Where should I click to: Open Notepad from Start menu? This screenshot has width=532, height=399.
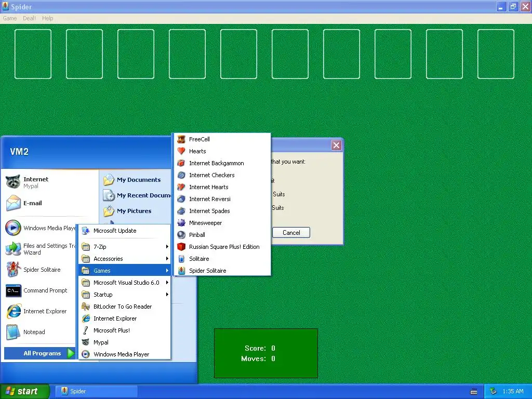pyautogui.click(x=40, y=332)
